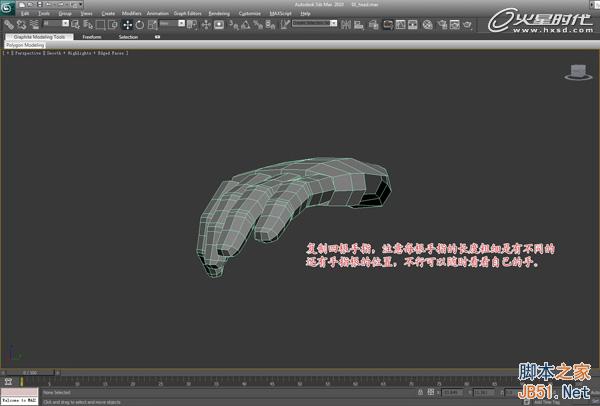Screen dimensions: 600x406
Task: Open Rendered Frame Window
Action: (x=455, y=25)
